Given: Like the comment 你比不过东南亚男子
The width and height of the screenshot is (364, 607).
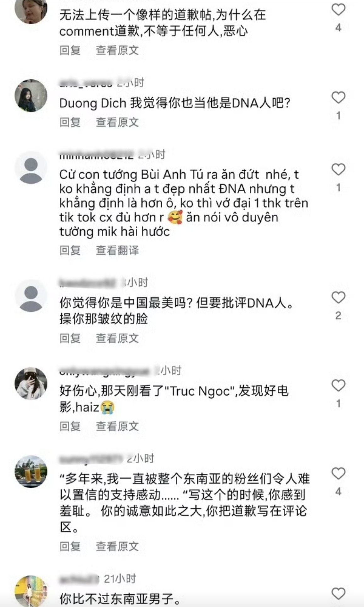Looking at the screenshot, I should tap(338, 593).
